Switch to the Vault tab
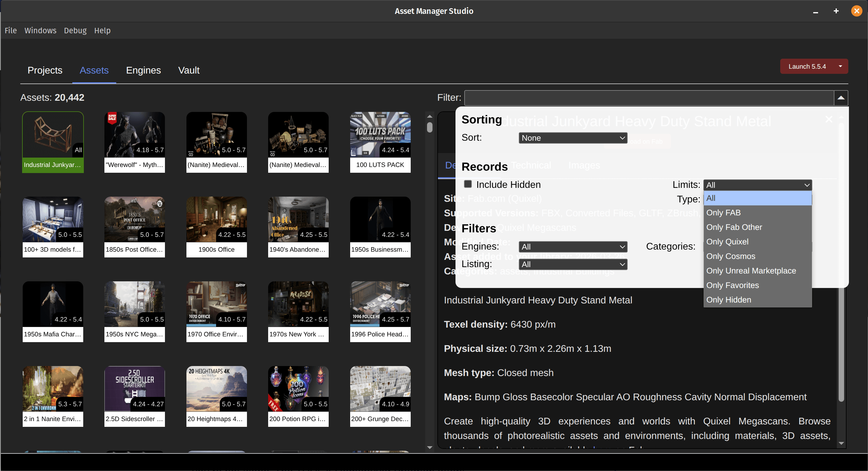The image size is (868, 471). click(x=189, y=70)
